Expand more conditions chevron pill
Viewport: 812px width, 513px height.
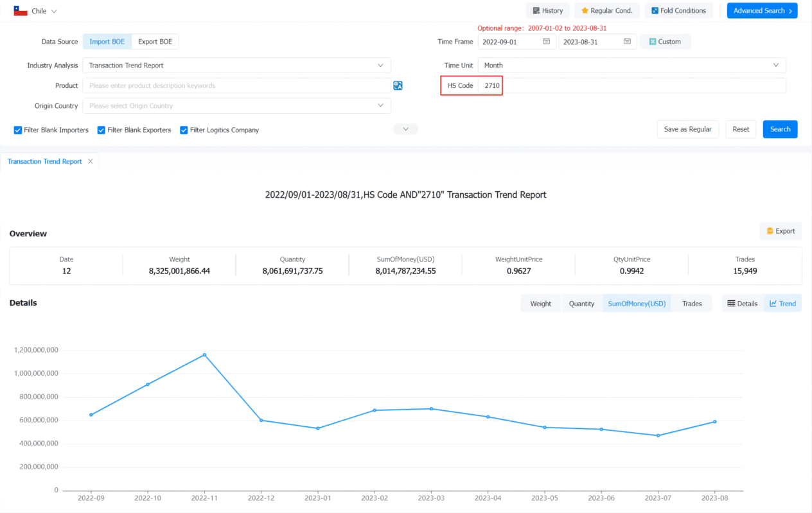tap(405, 129)
